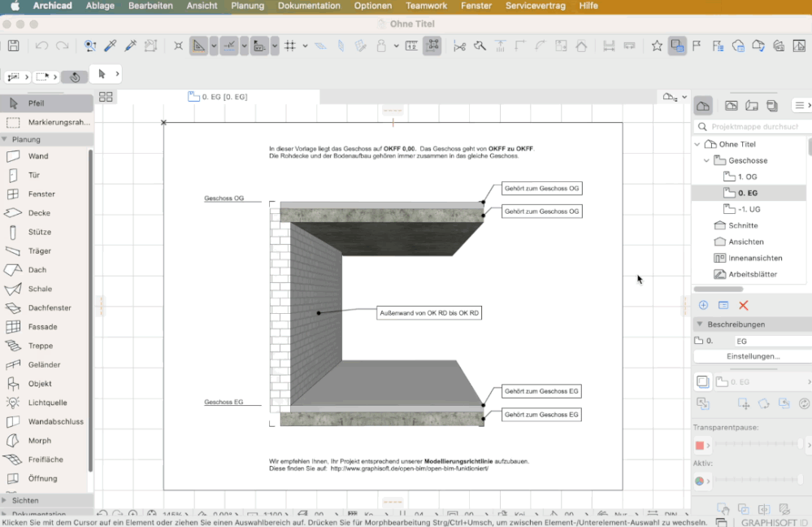Viewport: 812px width, 527px height.
Task: Pick the Morph tool from the toolbox
Action: pyautogui.click(x=39, y=441)
